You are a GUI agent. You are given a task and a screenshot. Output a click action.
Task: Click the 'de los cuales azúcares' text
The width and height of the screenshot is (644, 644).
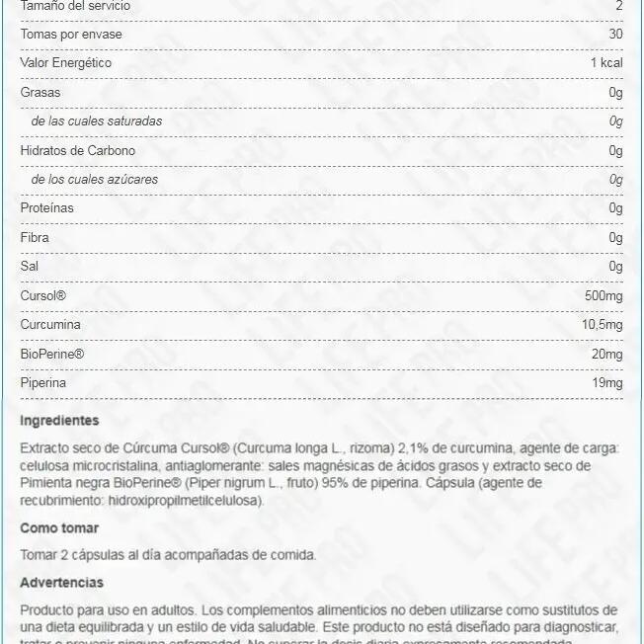coord(95,180)
